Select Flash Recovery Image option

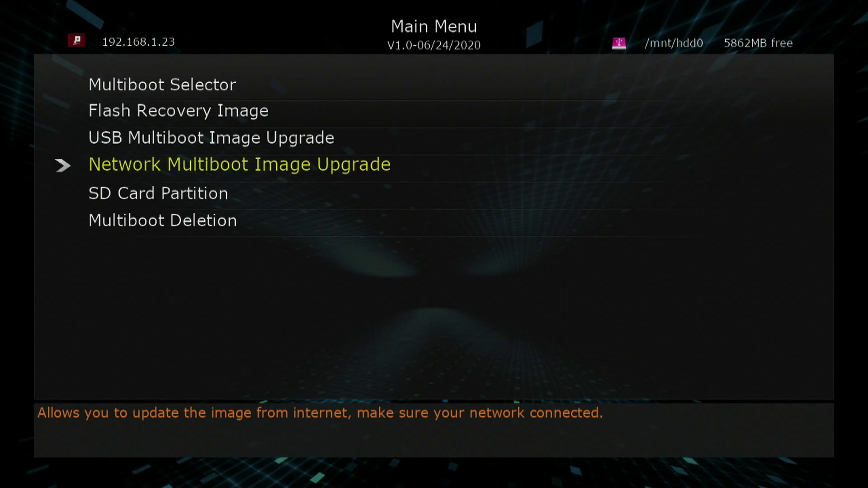coord(178,111)
